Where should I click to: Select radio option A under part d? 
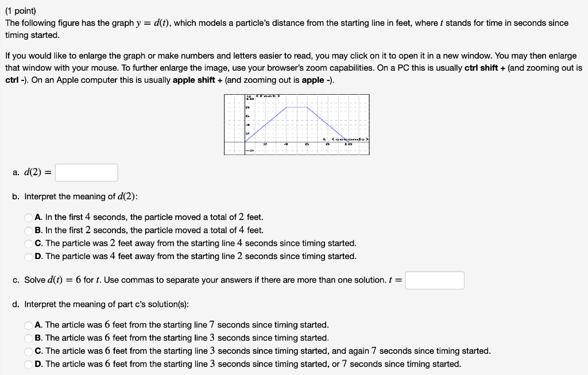coord(28,325)
